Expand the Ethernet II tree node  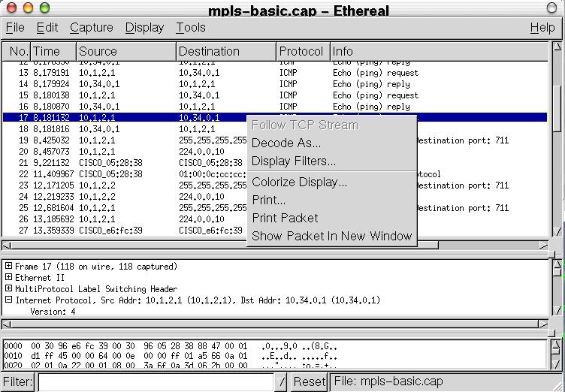click(8, 277)
